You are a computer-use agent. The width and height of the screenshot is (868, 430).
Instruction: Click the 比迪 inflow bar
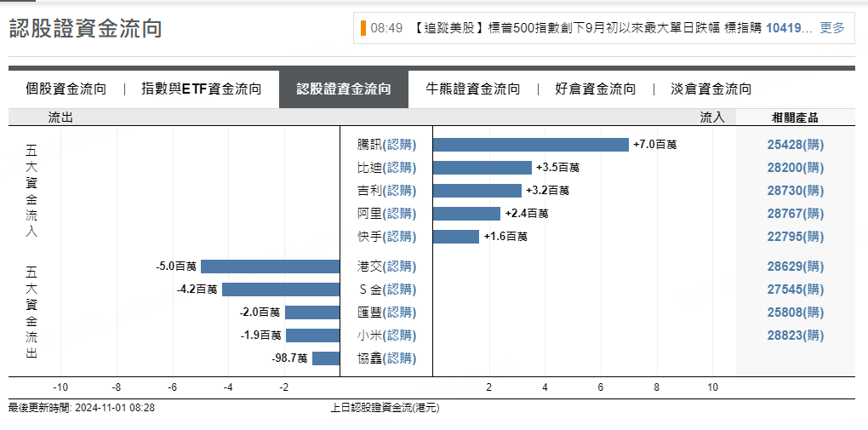pos(483,168)
